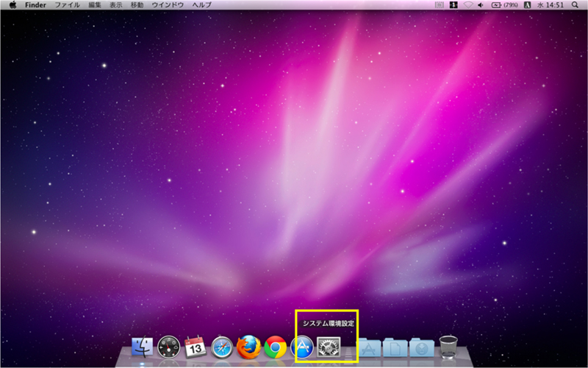Image resolution: width=588 pixels, height=368 pixels.
Task: Expand the Downloads folder stack
Action: tap(421, 347)
